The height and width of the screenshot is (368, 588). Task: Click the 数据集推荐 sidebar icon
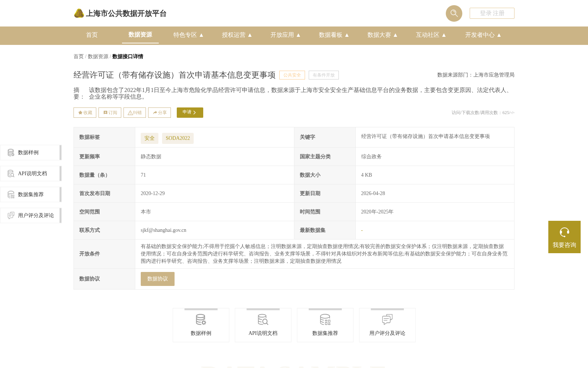tap(11, 194)
